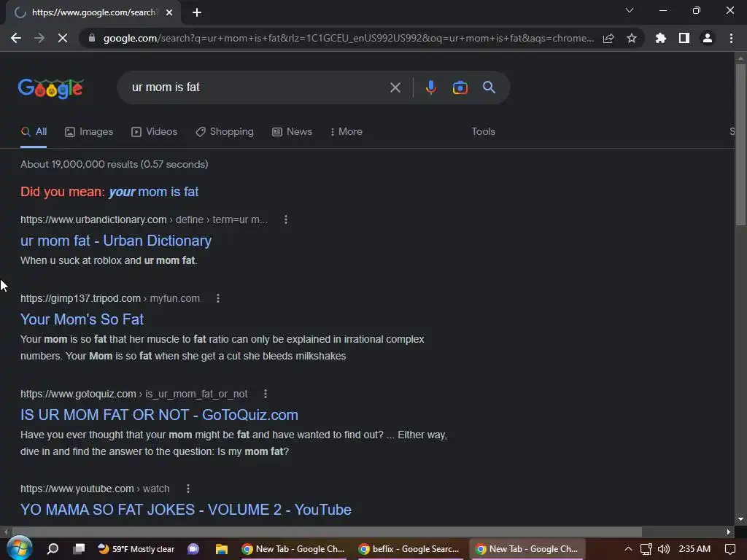Image resolution: width=747 pixels, height=560 pixels.
Task: Open the 2:35 AM clock
Action: (694, 549)
